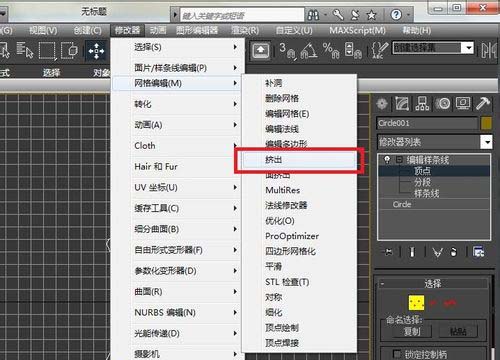Toggle the window/crossing selection icon
The image size is (500, 360).
pyautogui.click(x=69, y=50)
